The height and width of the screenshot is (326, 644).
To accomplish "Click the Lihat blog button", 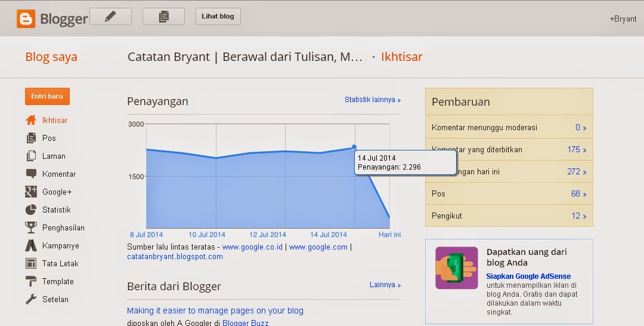I will click(218, 17).
